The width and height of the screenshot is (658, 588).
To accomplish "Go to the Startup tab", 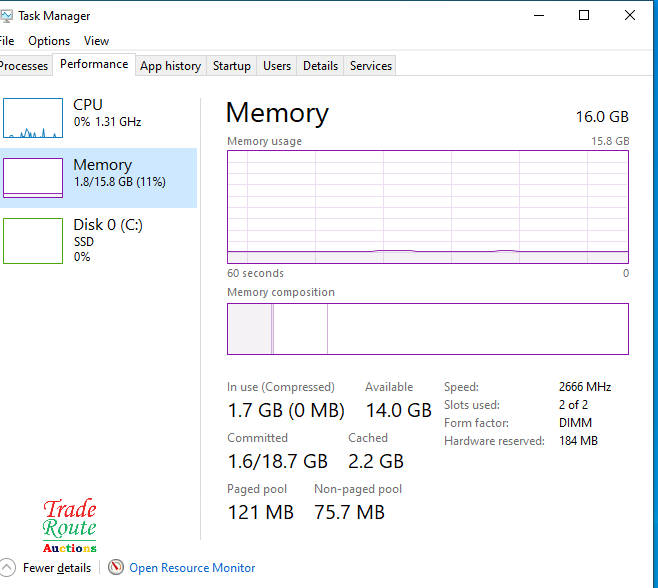I will (x=232, y=66).
